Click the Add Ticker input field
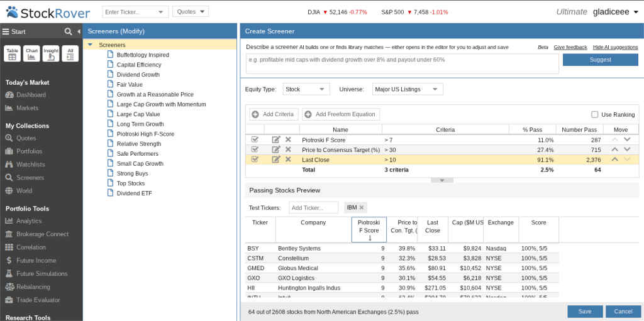 coord(313,208)
